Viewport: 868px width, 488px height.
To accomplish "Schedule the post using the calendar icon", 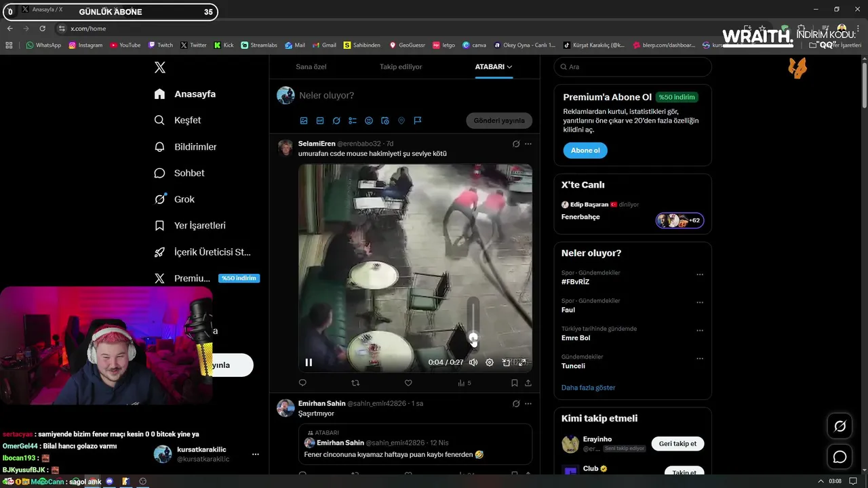I will (385, 121).
